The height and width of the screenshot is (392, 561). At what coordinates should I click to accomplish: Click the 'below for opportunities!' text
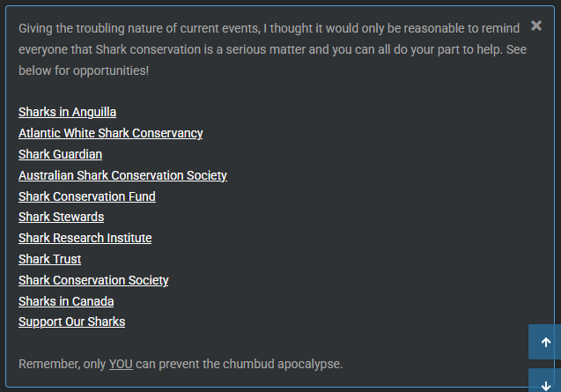[x=84, y=70]
